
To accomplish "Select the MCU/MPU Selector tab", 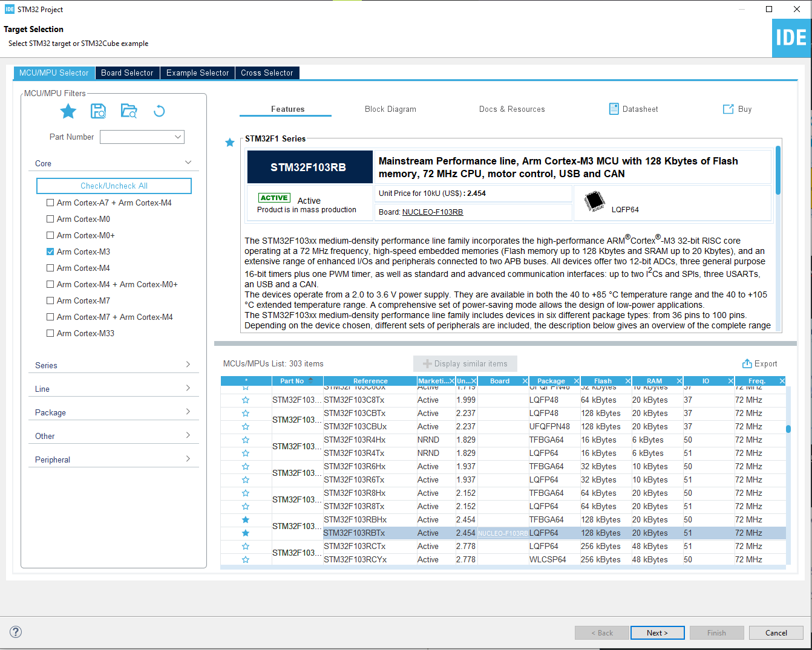I will [x=54, y=73].
